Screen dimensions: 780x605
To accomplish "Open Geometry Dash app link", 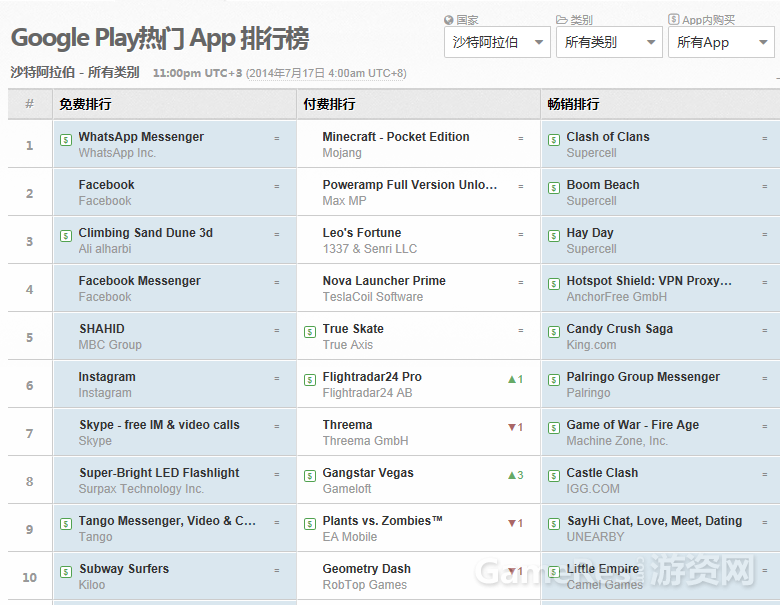I will 367,569.
